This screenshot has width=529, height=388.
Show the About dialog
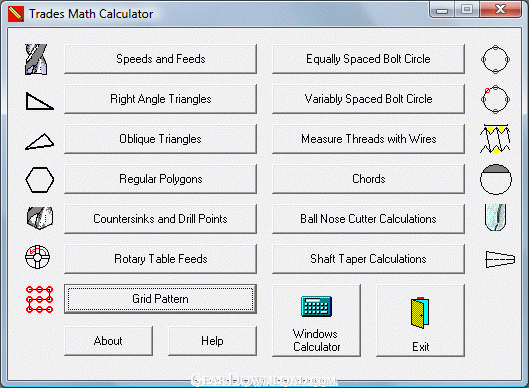108,341
